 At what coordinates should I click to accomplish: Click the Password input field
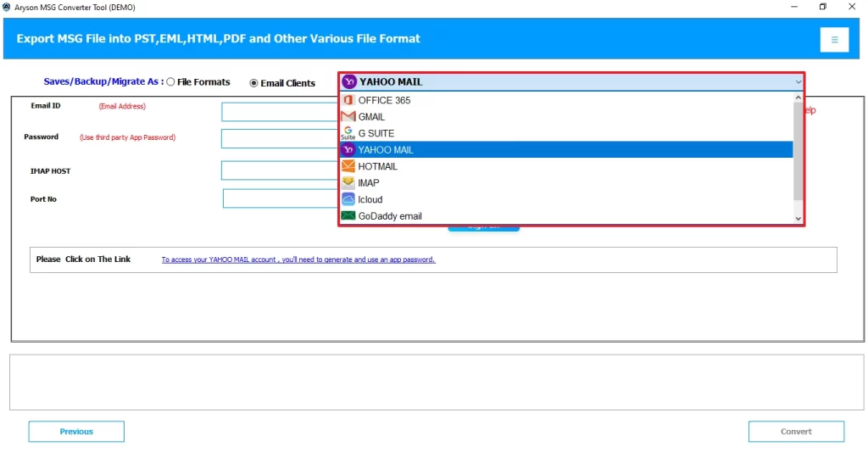pos(280,138)
